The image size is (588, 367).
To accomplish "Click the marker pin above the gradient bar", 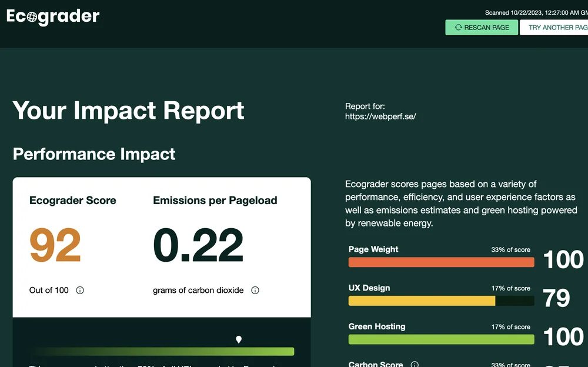I will point(239,339).
